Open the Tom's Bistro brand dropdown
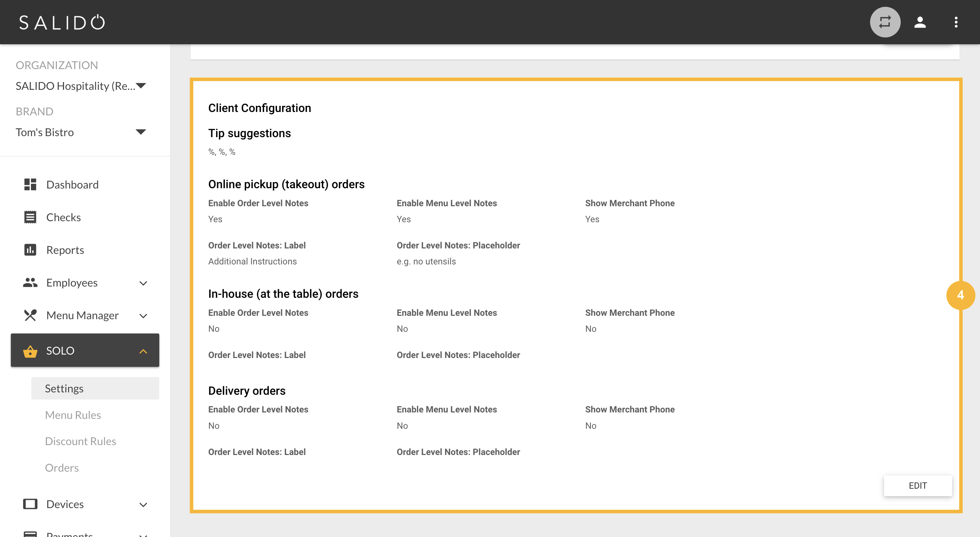This screenshot has width=980, height=537. pos(81,132)
